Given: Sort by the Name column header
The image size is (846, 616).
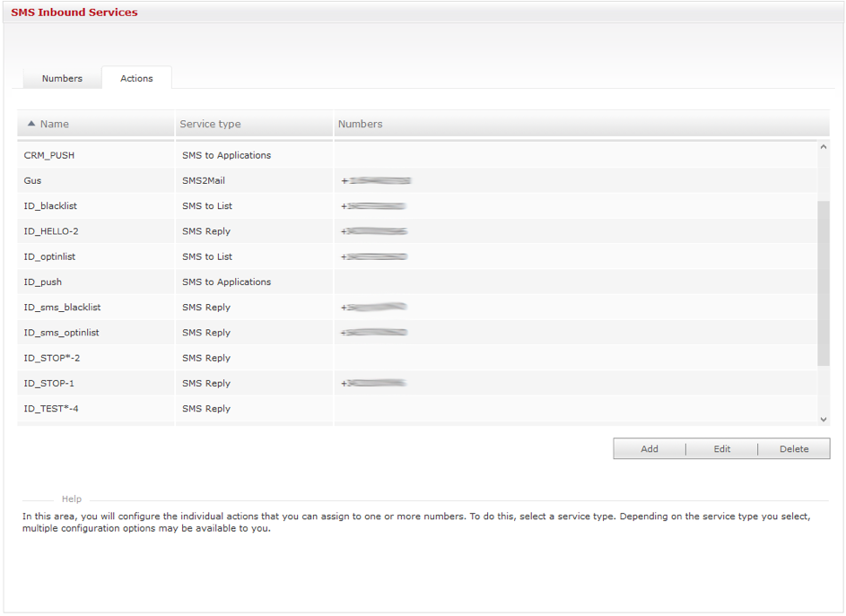Looking at the screenshot, I should (55, 125).
